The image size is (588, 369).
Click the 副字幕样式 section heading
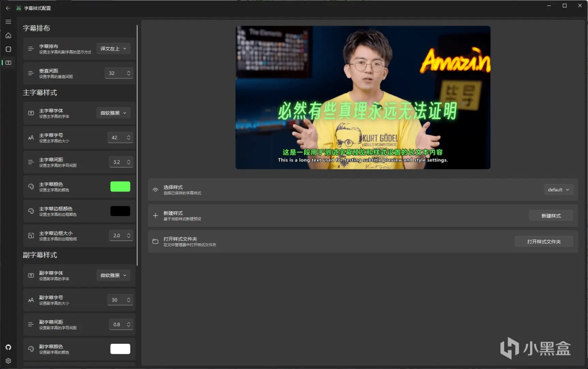point(40,255)
